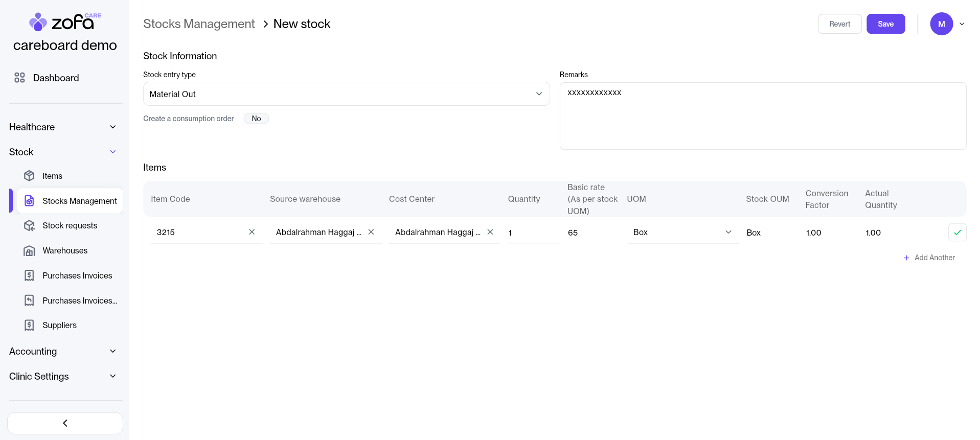Open the UOM Box dropdown
This screenshot has height=440, width=980.
[682, 233]
